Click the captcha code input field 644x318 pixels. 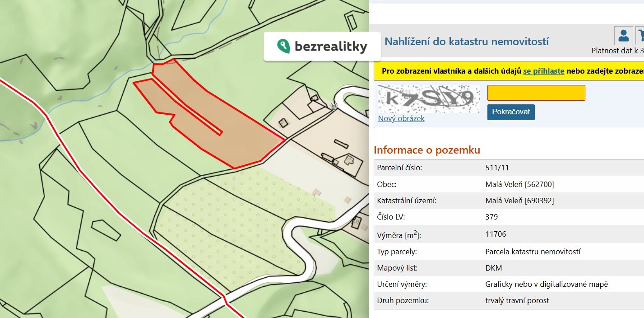536,93
